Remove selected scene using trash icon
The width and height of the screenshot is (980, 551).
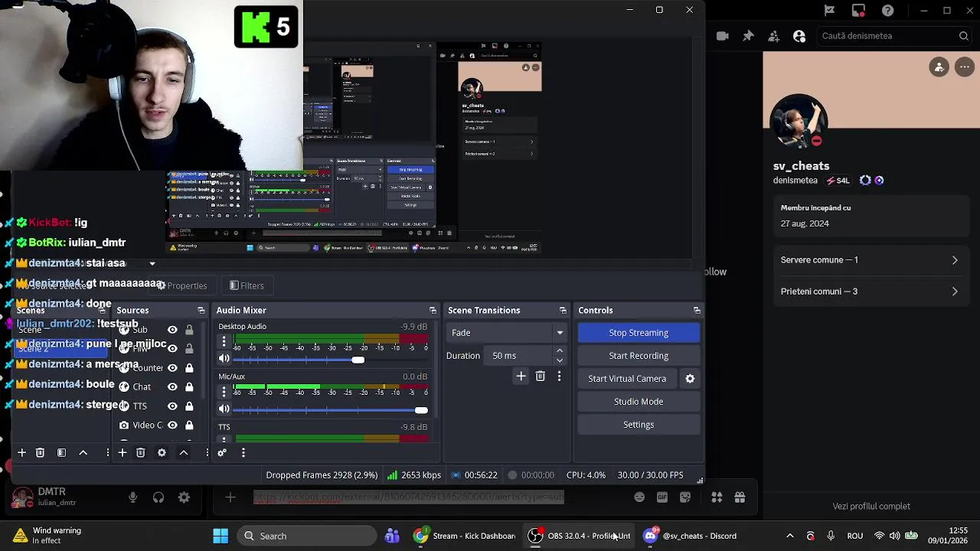[x=41, y=453]
